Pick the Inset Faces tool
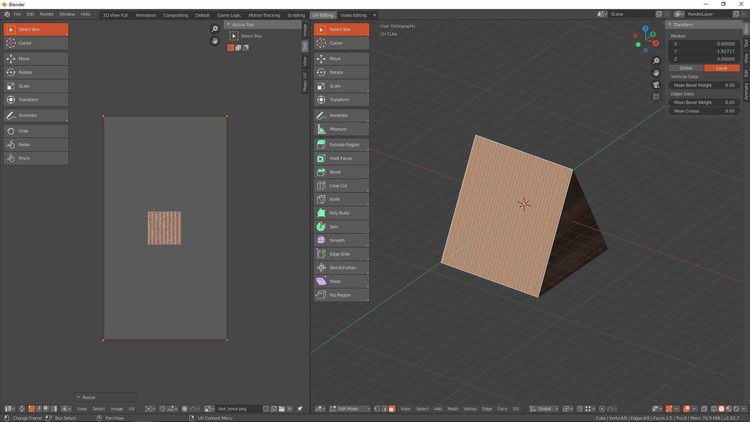 [x=340, y=158]
